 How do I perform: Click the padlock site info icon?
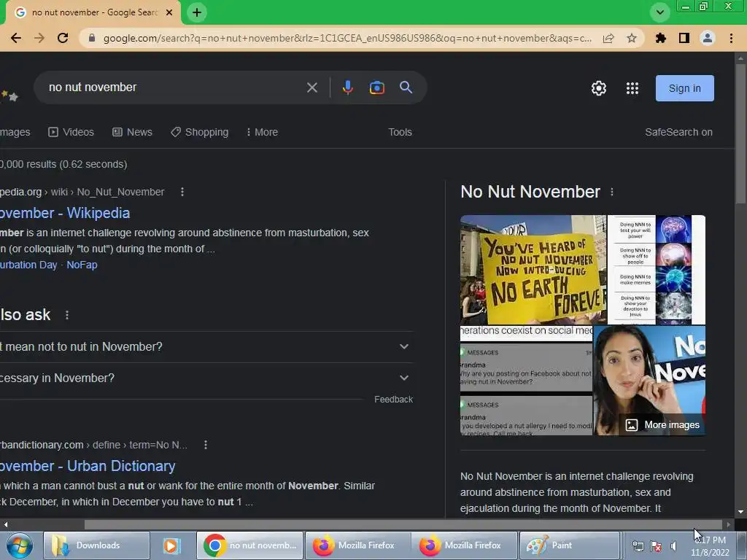[92, 38]
